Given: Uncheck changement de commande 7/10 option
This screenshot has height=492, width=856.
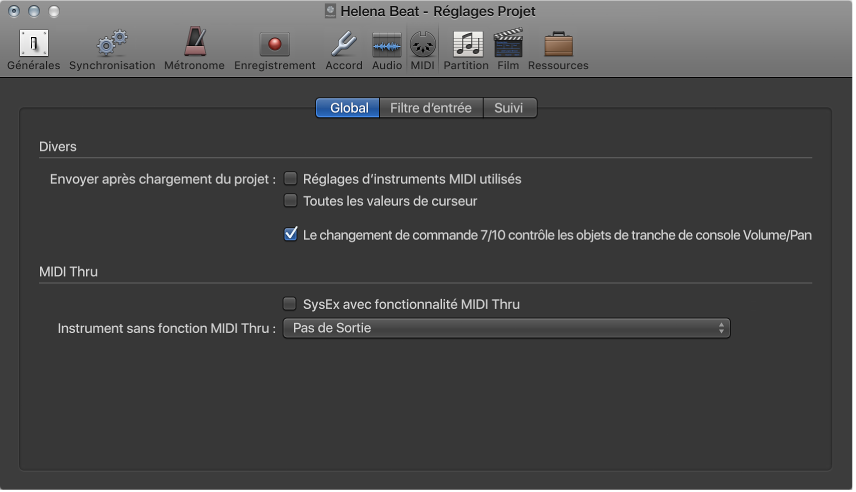Looking at the screenshot, I should coord(290,234).
